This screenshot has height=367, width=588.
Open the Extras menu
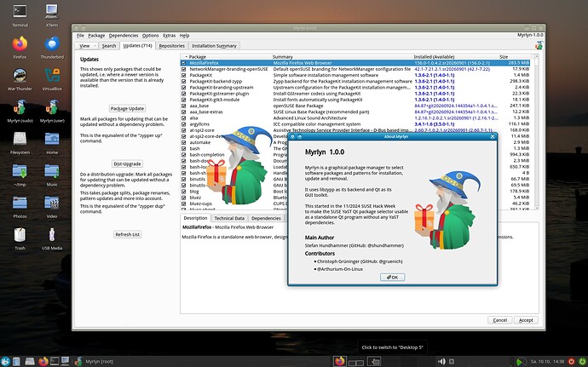coord(169,36)
